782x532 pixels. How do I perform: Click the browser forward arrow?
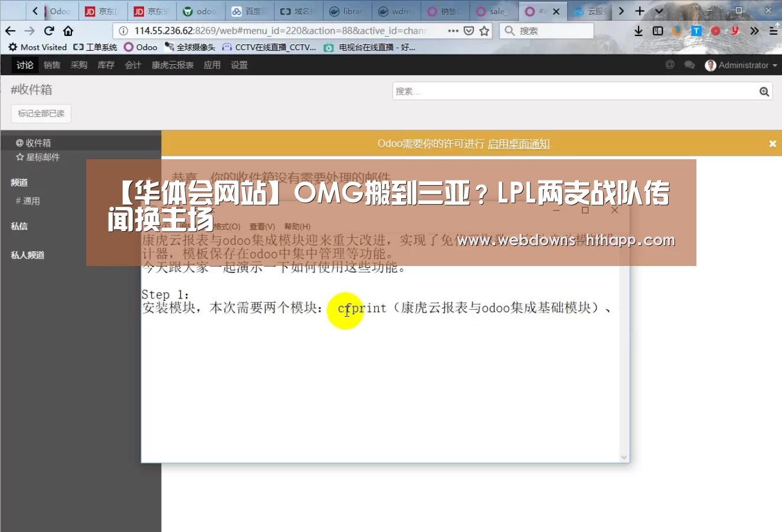(30, 31)
